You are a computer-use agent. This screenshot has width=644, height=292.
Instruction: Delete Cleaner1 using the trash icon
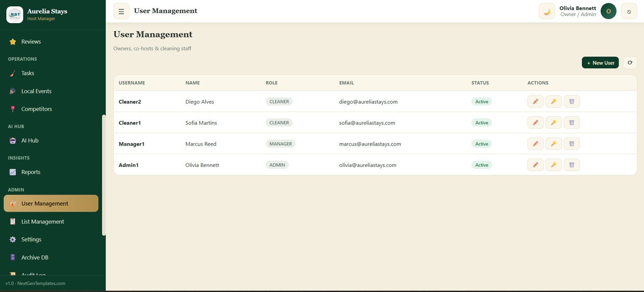pos(572,123)
